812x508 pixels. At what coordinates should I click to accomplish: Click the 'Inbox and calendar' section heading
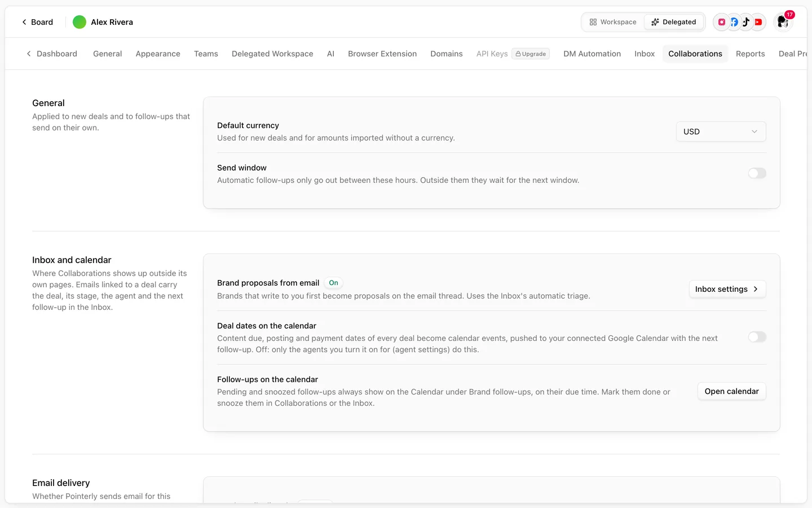72,260
